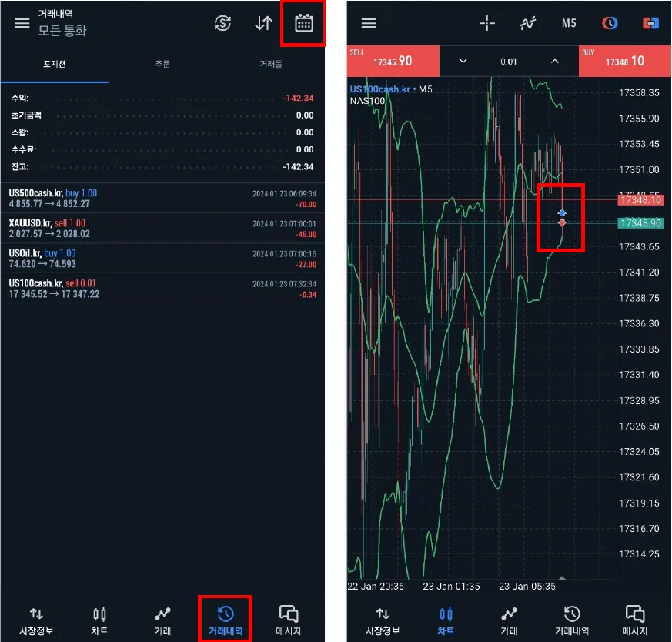This screenshot has width=672, height=642.
Task: Switch to the 거래들 tab
Action: (270, 64)
